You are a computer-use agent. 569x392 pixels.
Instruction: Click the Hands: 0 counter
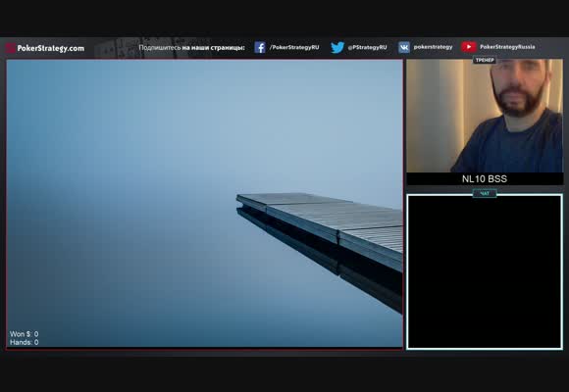point(24,342)
